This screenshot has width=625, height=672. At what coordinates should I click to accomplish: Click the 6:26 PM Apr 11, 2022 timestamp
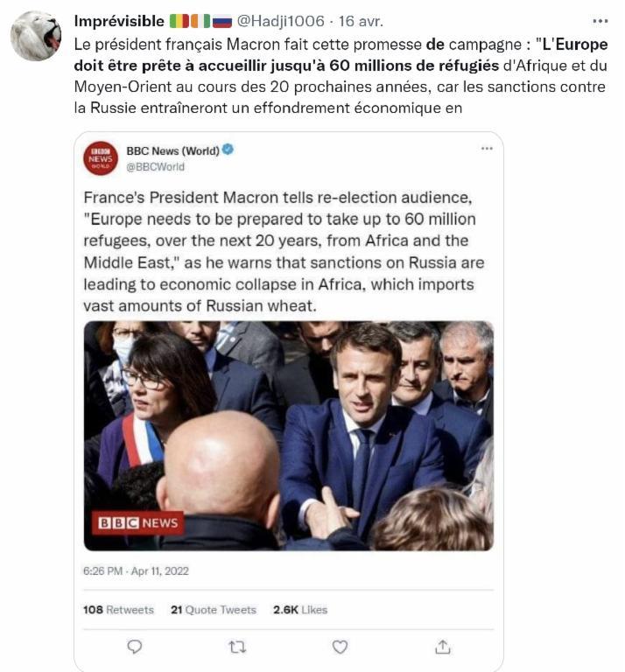point(136,570)
